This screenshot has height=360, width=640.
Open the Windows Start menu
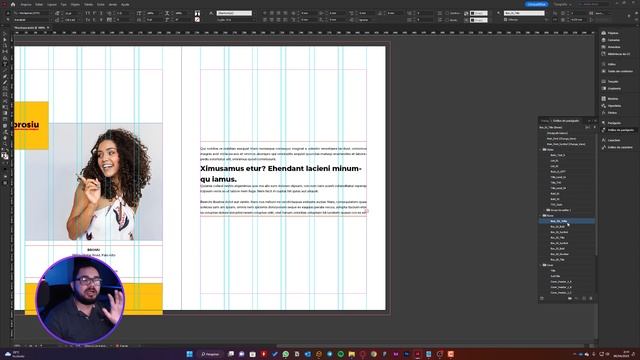(x=189, y=354)
